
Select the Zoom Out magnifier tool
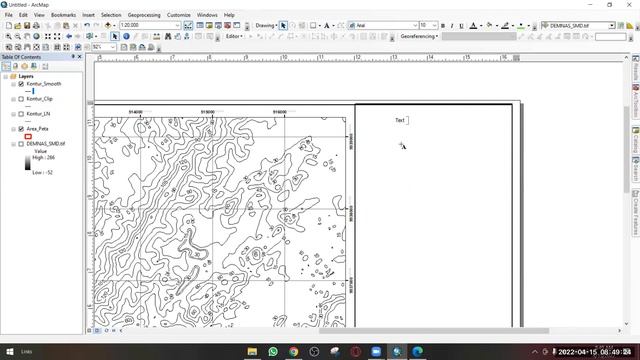click(x=18, y=36)
